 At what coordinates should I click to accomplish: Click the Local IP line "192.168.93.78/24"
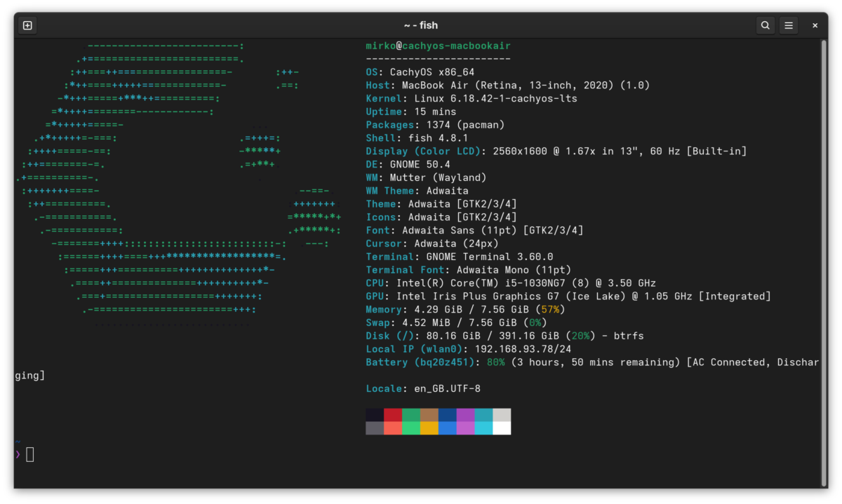point(469,349)
